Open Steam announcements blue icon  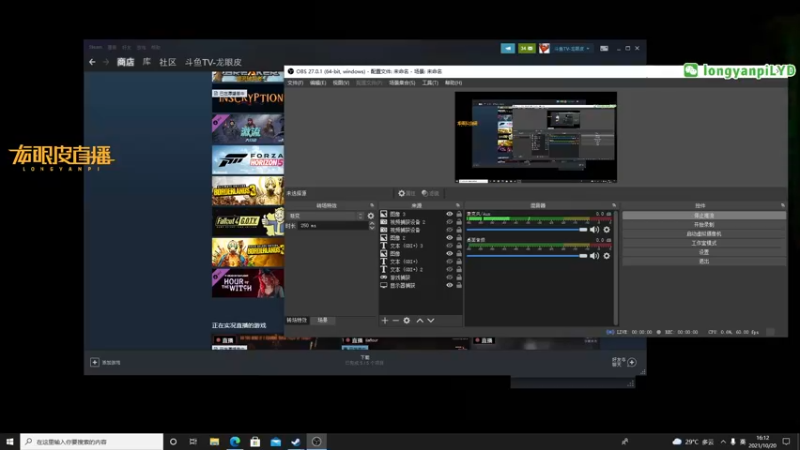[x=508, y=48]
